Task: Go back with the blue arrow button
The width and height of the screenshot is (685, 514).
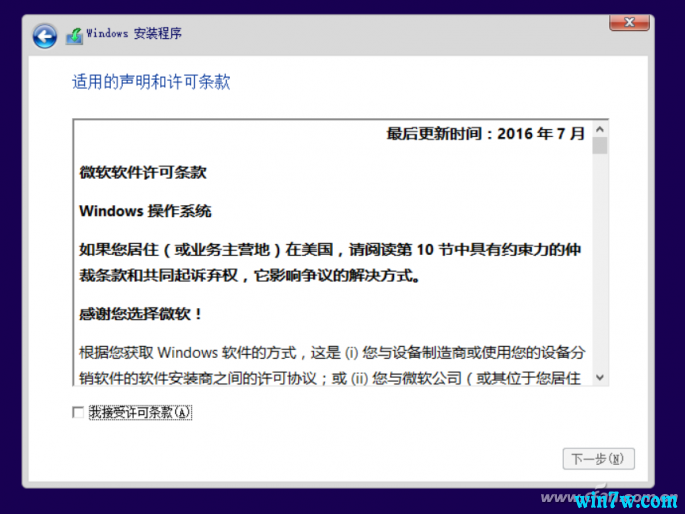Action: point(45,36)
